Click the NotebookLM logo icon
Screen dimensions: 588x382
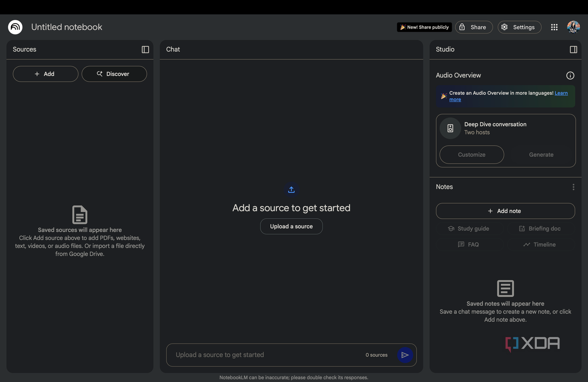point(15,27)
